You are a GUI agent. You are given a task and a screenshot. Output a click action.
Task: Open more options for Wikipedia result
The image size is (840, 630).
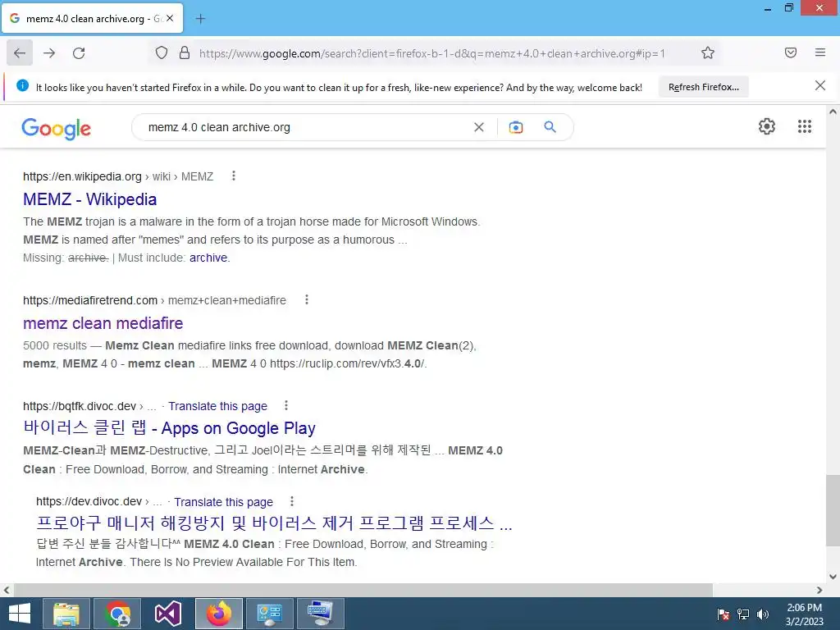(234, 176)
